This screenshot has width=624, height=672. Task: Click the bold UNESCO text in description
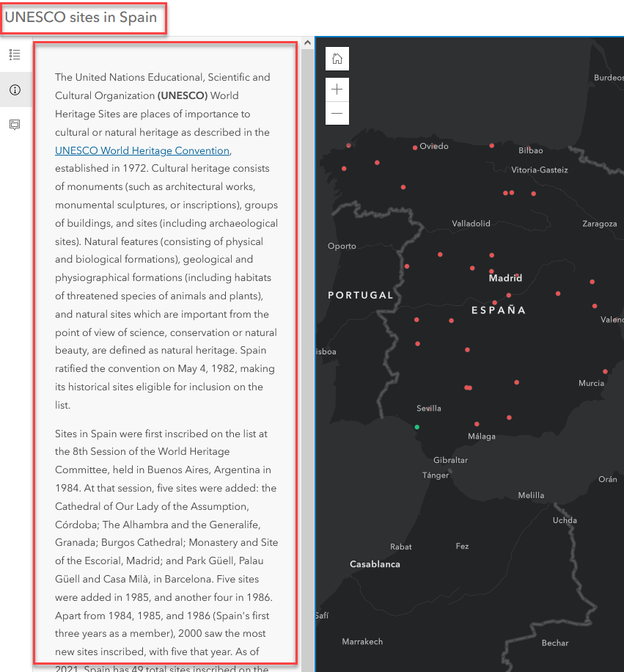183,95
